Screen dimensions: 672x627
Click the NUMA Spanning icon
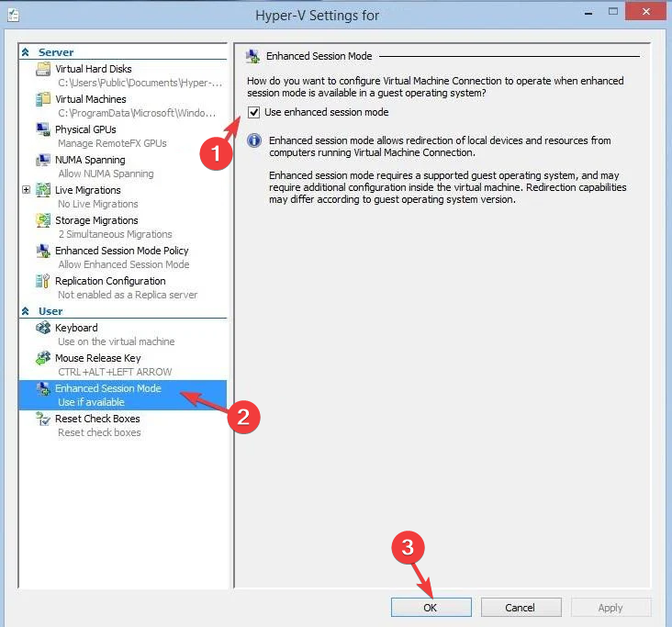coord(43,160)
